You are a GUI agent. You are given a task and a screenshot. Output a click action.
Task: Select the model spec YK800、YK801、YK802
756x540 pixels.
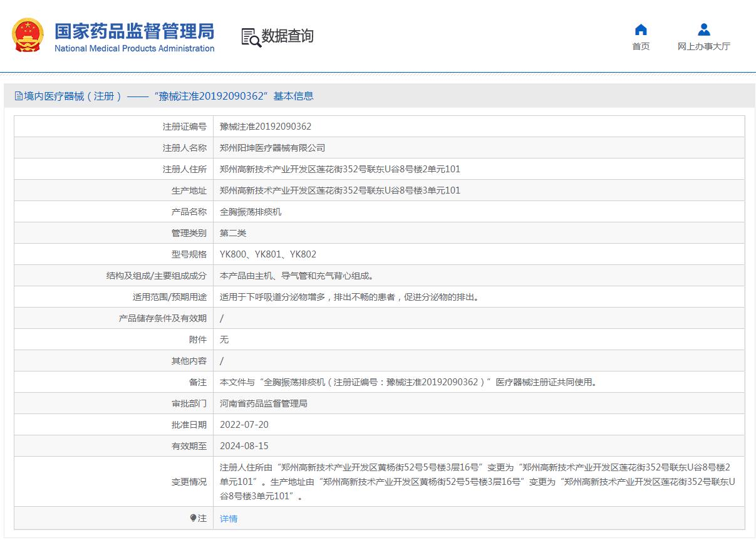coord(268,254)
